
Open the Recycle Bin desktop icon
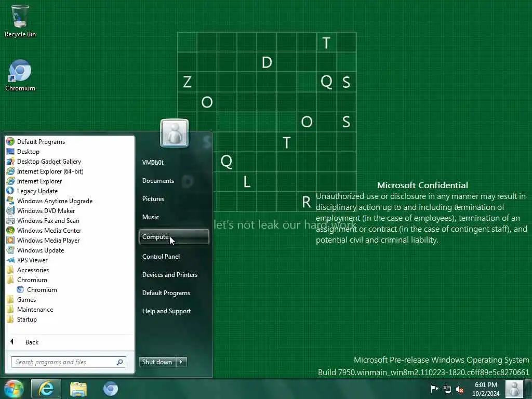[x=20, y=21]
